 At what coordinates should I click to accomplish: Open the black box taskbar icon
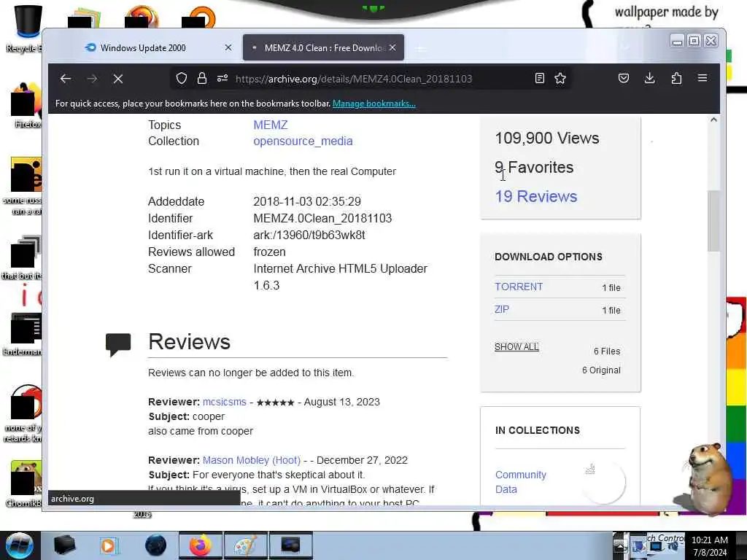tap(64, 545)
